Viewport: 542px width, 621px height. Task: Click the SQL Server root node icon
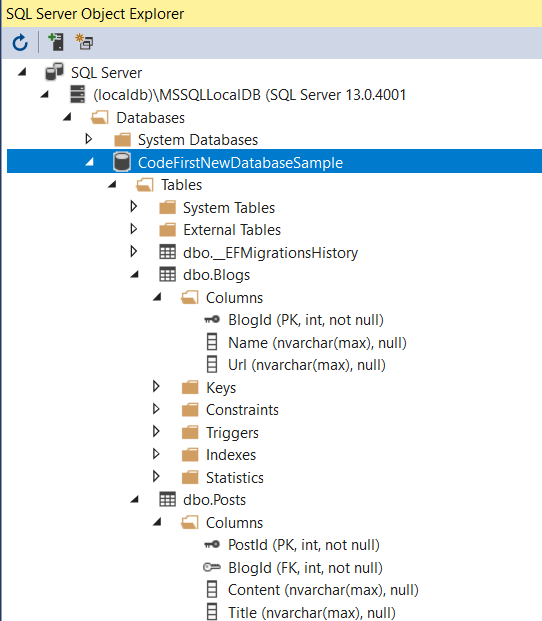coord(54,72)
